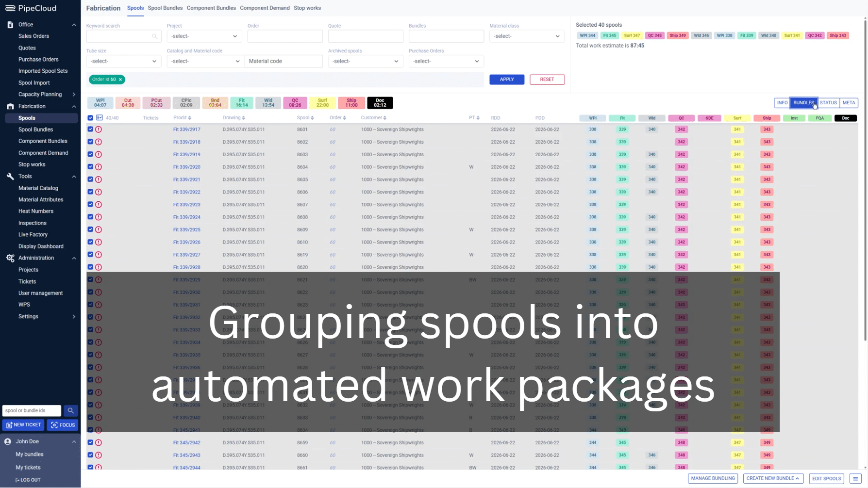Click the NEW TICKET button
The width and height of the screenshot is (868, 488).
coord(23,425)
